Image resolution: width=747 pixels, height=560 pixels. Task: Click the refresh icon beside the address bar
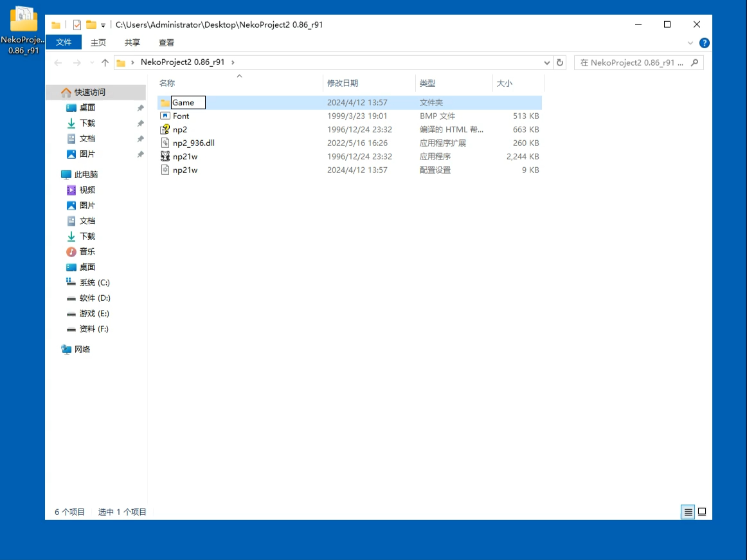pos(559,62)
